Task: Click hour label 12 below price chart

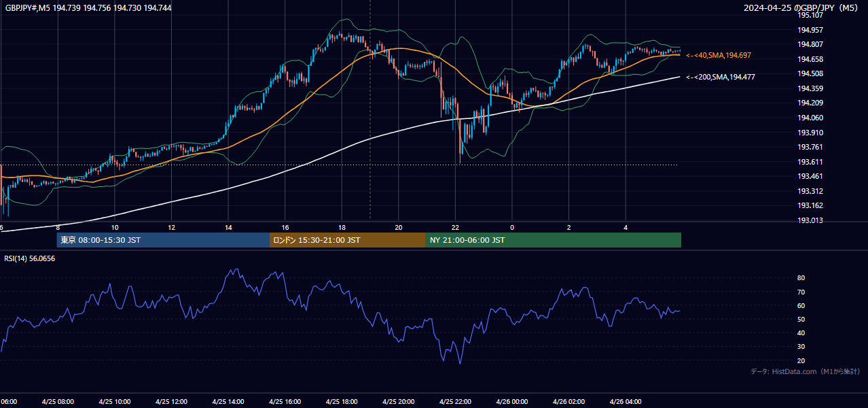Action: point(172,227)
